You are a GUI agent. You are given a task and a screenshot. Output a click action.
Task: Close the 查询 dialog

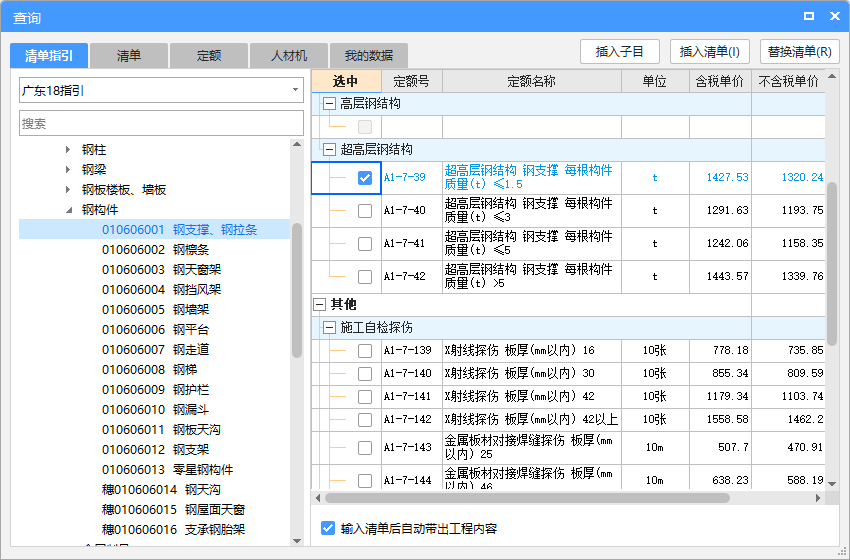click(x=835, y=16)
